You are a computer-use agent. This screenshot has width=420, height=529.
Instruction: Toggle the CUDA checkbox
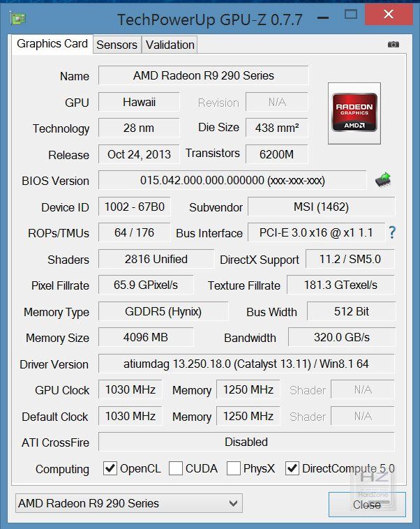tap(175, 468)
